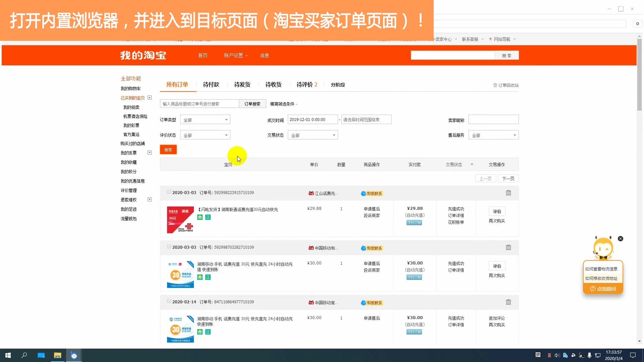Focus the top header search box
The image size is (644, 362).
coord(453,55)
